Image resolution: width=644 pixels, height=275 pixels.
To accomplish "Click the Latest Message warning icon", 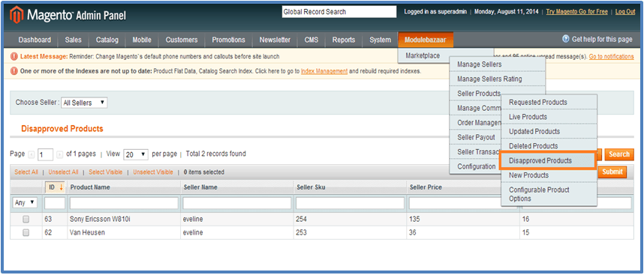I will [14, 56].
